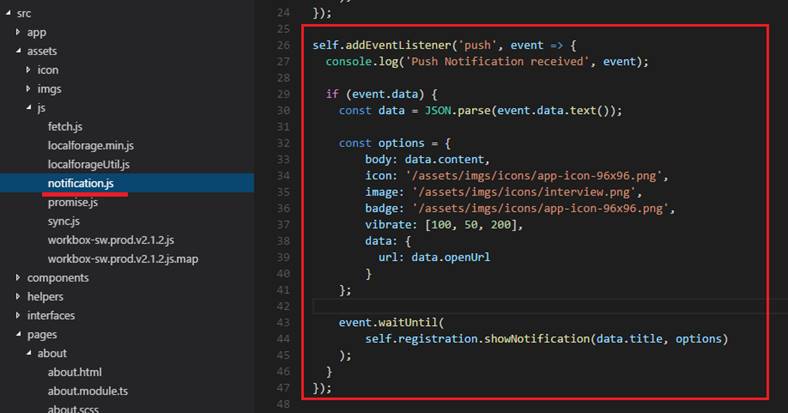788x413 pixels.
Task: Expand the imgs folder arrow
Action: (x=28, y=88)
